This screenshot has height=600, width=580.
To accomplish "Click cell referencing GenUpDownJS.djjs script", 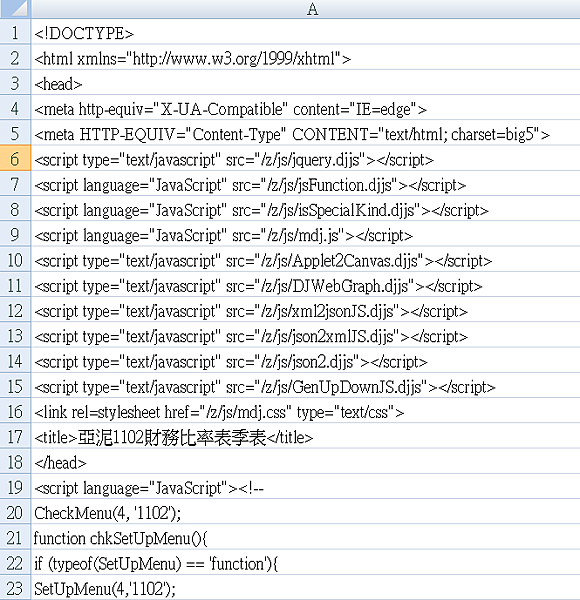I will pyautogui.click(x=305, y=385).
